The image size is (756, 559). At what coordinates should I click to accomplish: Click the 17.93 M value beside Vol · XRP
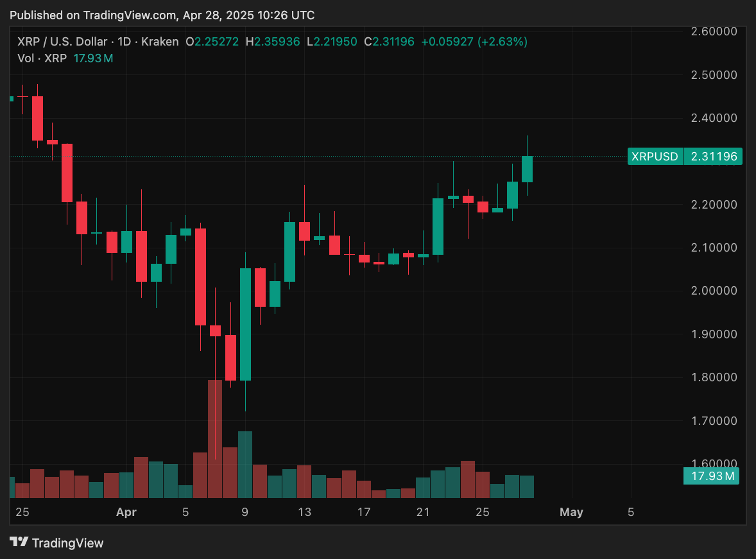[x=94, y=58]
